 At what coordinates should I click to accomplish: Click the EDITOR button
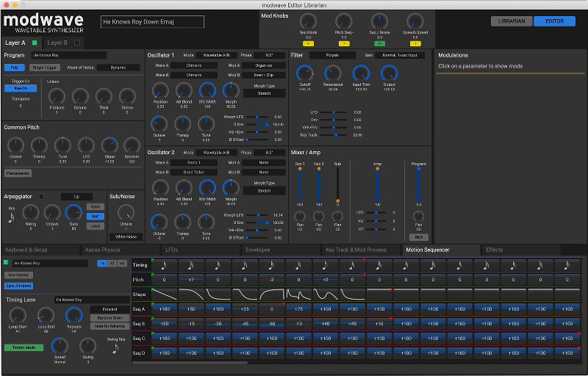click(554, 21)
